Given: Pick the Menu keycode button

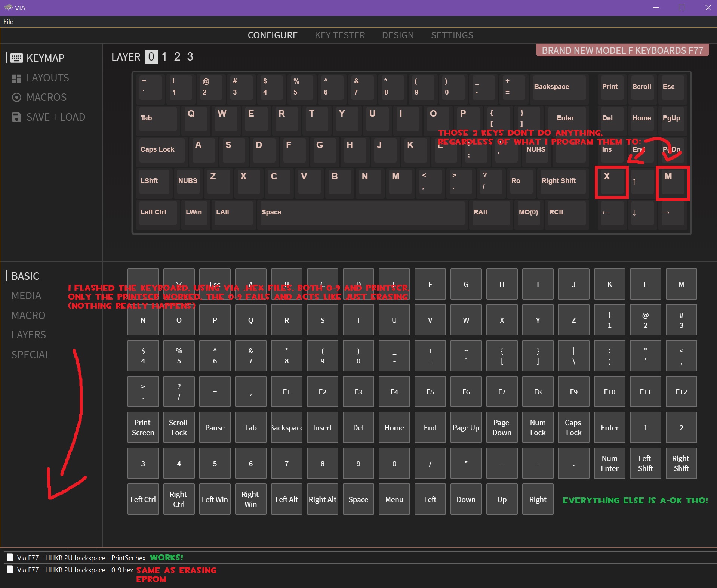Looking at the screenshot, I should pyautogui.click(x=394, y=499).
